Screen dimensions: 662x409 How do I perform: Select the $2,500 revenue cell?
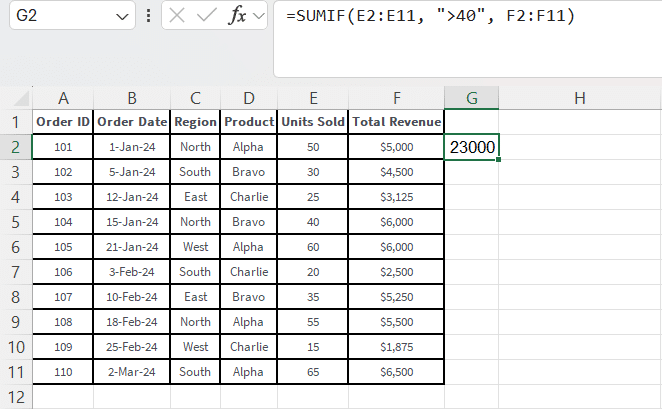[396, 272]
